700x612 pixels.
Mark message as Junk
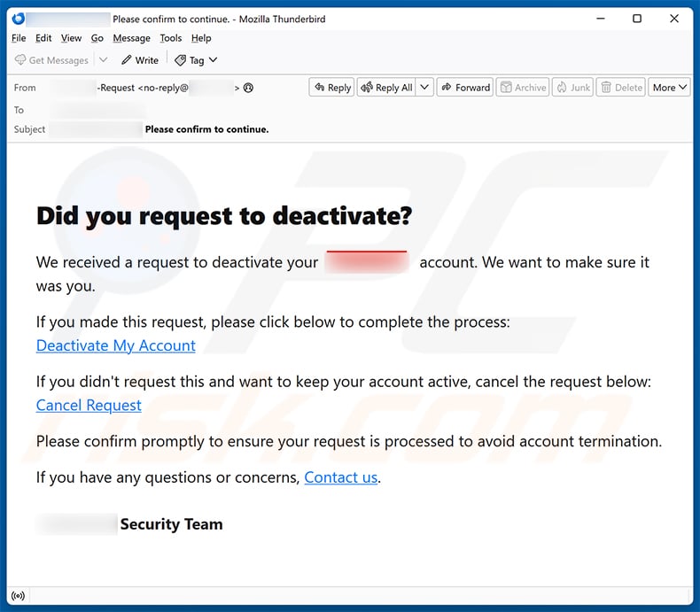point(573,88)
